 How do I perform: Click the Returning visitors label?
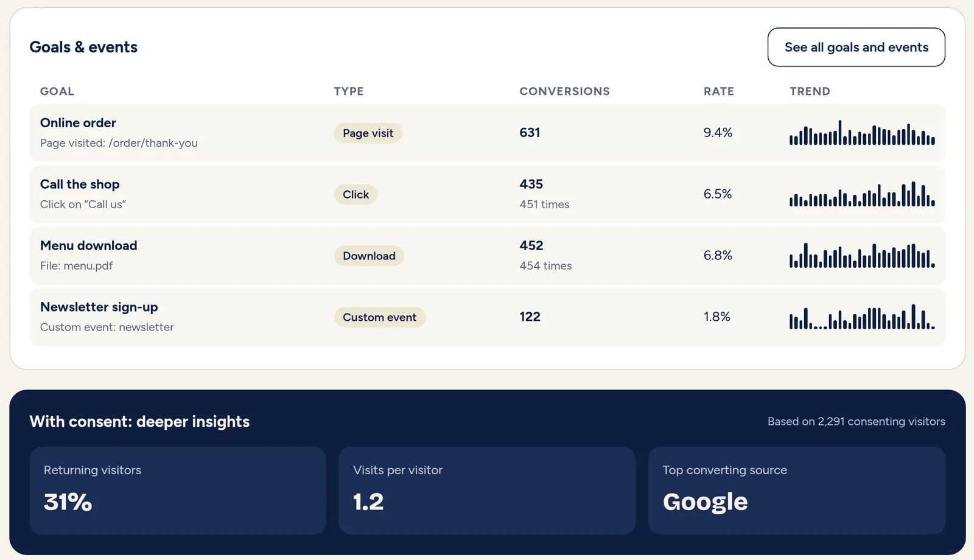click(x=93, y=470)
